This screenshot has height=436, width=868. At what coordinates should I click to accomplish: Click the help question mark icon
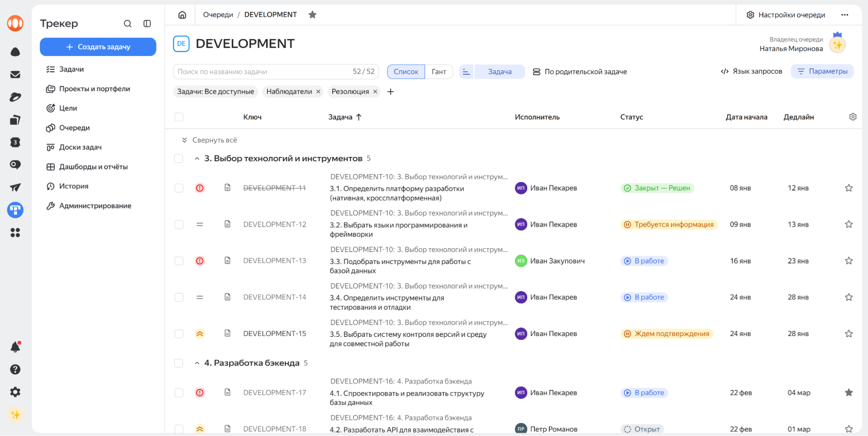coord(15,369)
